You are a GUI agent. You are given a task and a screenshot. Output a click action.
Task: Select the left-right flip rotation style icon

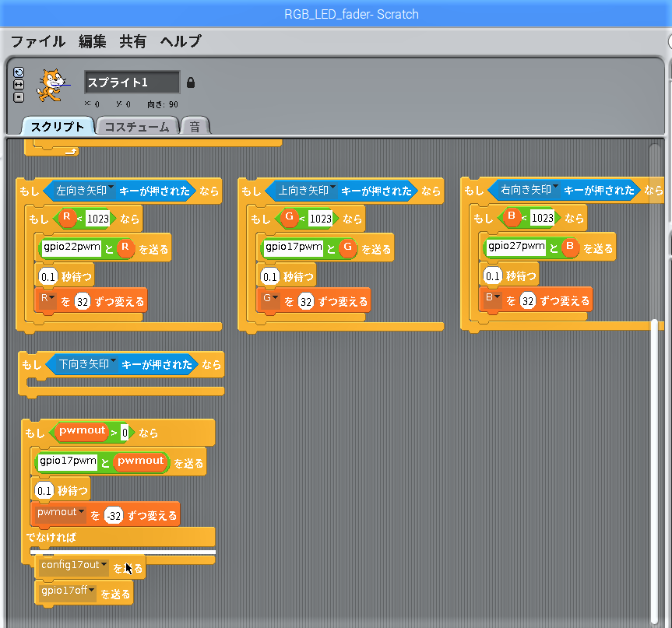(19, 85)
